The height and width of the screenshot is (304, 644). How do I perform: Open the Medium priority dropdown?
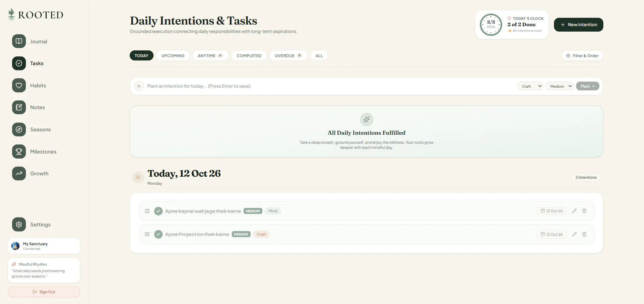coord(560,86)
